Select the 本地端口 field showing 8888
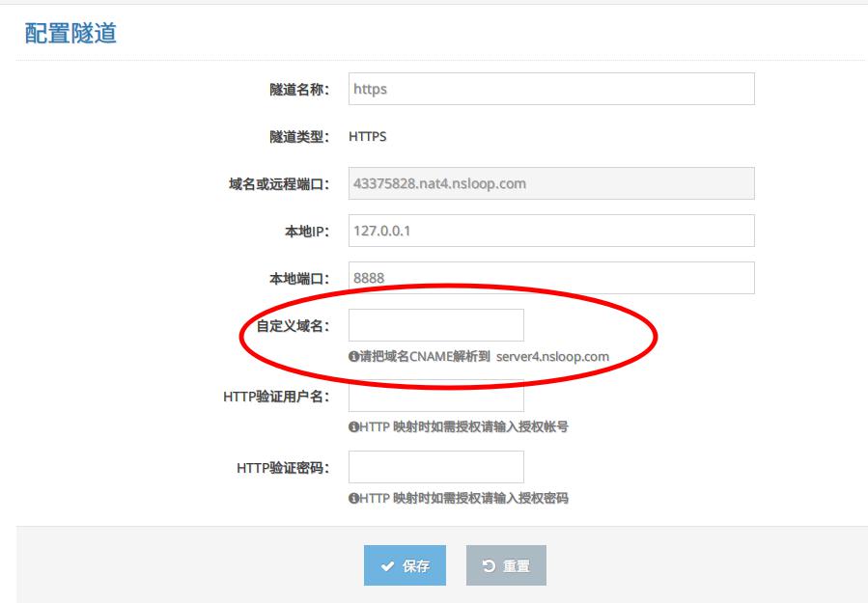 click(x=550, y=278)
